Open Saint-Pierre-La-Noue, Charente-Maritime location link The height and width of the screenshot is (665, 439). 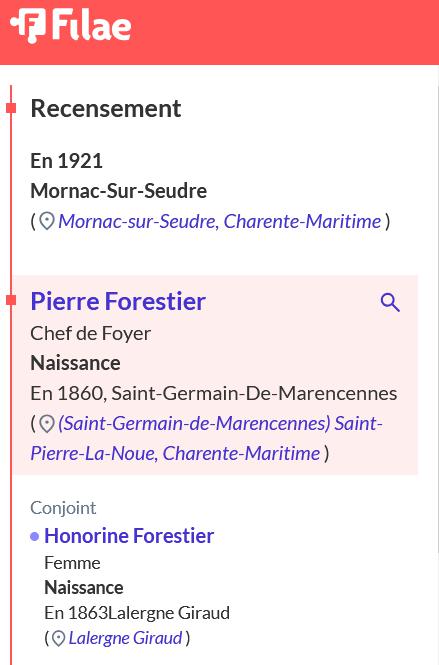[x=207, y=439]
